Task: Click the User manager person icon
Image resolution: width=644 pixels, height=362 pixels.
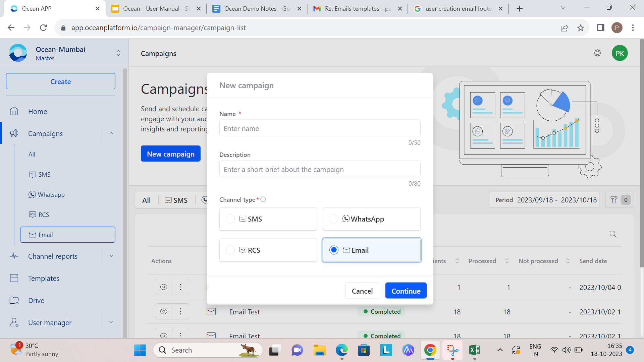Action: click(x=14, y=322)
